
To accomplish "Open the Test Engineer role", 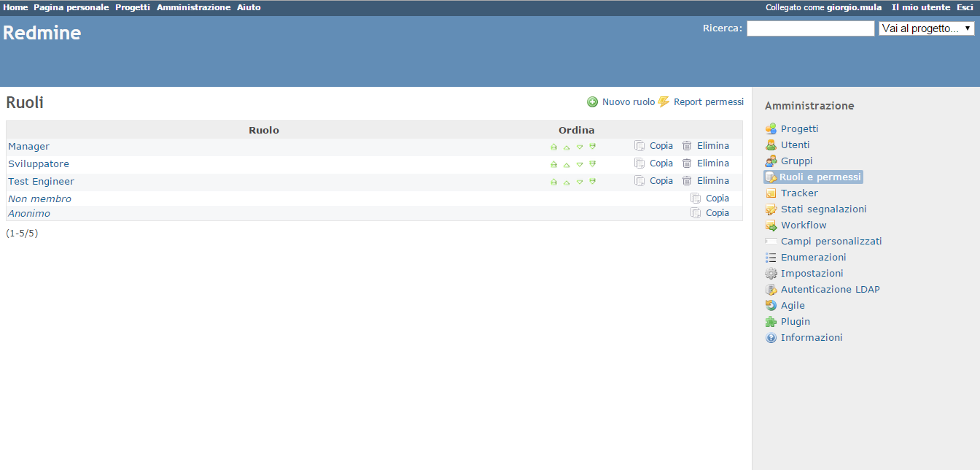I will (x=42, y=182).
